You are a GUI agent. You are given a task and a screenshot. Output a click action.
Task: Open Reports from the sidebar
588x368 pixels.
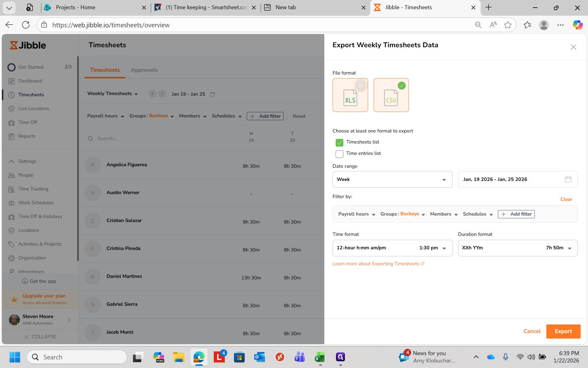point(27,136)
